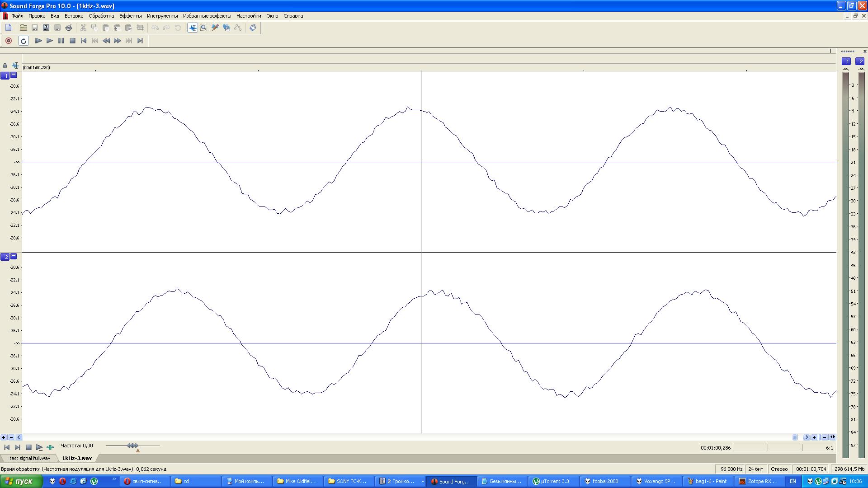Click the пуск Start button
The image size is (868, 488).
coord(21,481)
